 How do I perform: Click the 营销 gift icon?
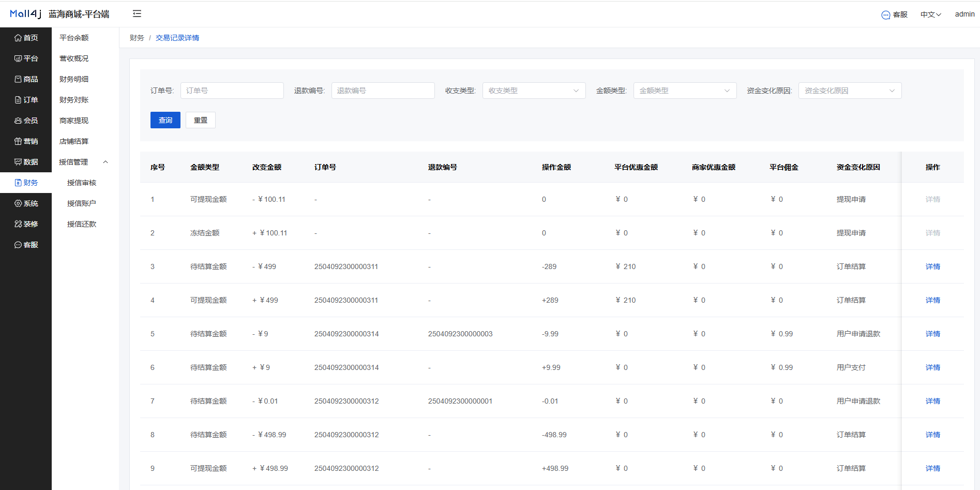[18, 141]
